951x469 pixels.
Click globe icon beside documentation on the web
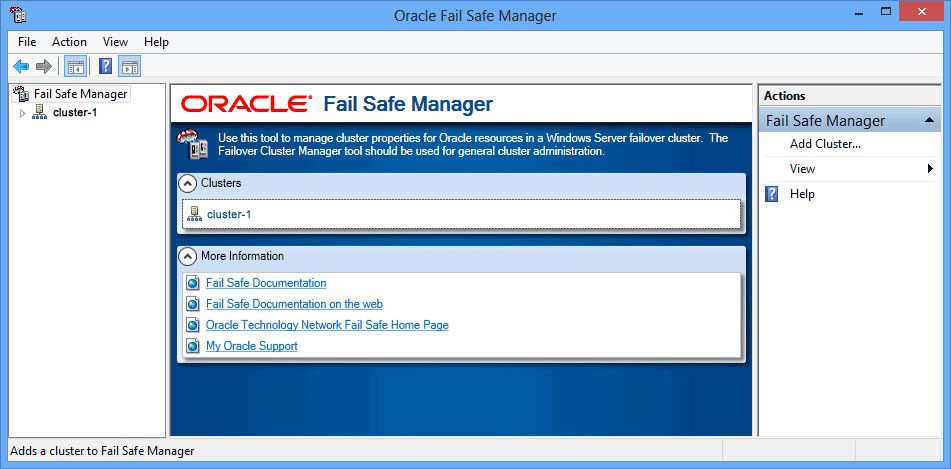click(193, 304)
